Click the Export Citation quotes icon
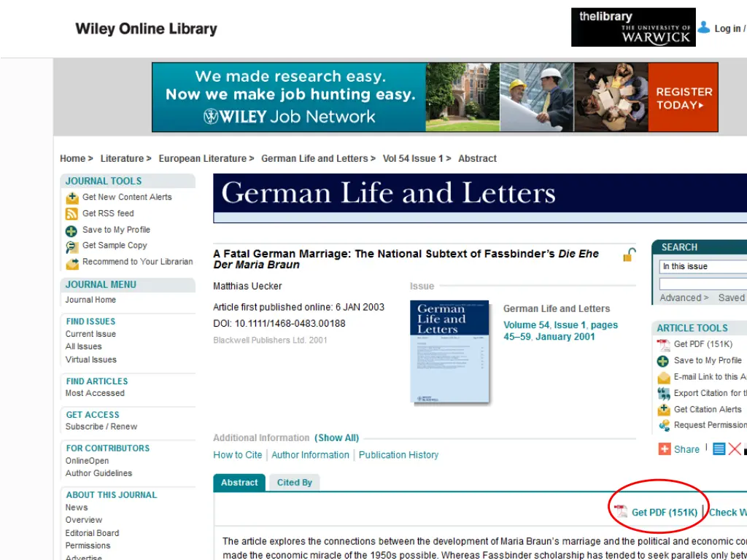747x560 pixels. (664, 394)
